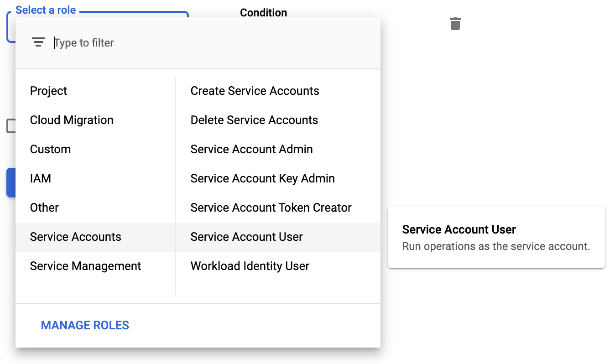Click the filter icon in the search field

tap(39, 42)
